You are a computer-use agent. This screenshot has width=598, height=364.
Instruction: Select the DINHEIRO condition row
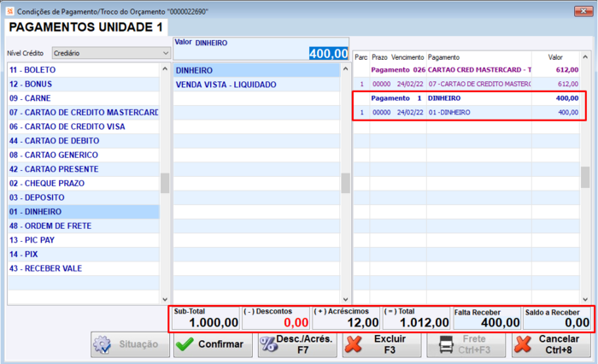tap(256, 71)
